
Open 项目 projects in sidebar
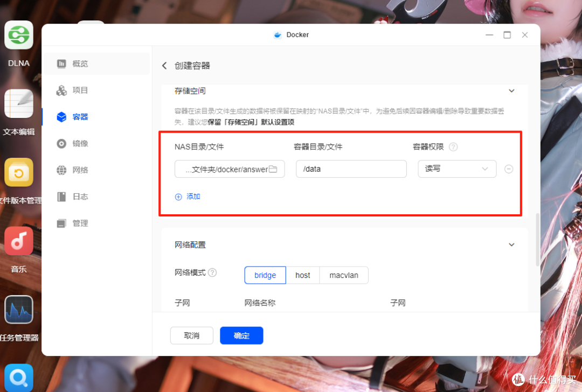coord(97,90)
